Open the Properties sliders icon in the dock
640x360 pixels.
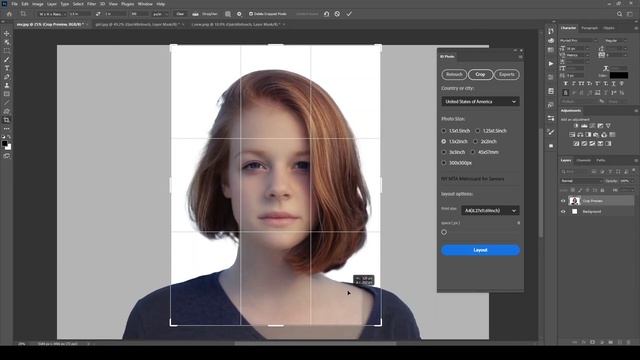coord(551,118)
